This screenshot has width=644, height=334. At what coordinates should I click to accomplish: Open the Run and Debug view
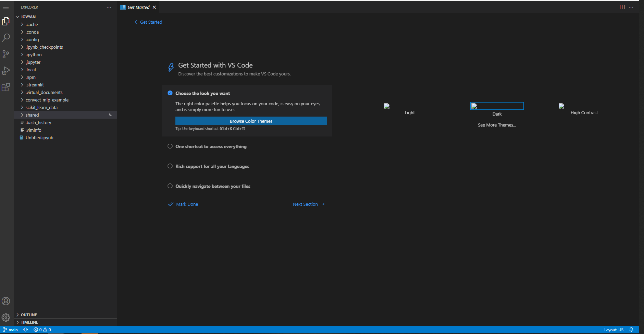tap(6, 71)
